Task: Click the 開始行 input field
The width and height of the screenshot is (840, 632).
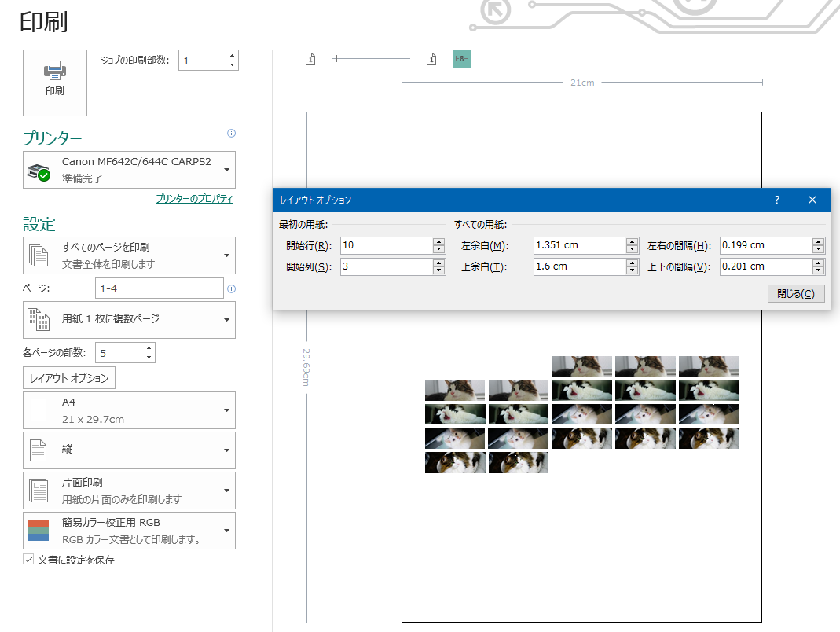Action: (387, 245)
